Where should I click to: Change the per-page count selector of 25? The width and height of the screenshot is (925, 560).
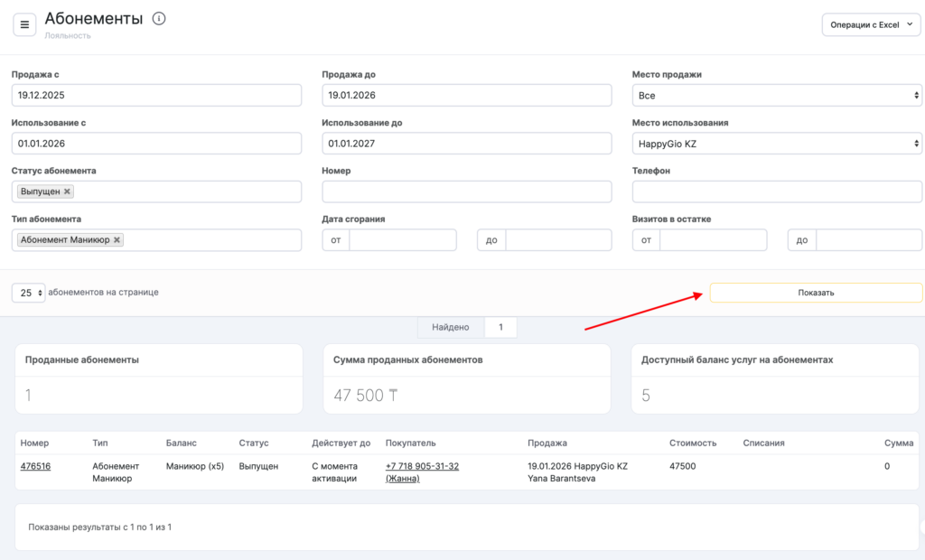28,293
